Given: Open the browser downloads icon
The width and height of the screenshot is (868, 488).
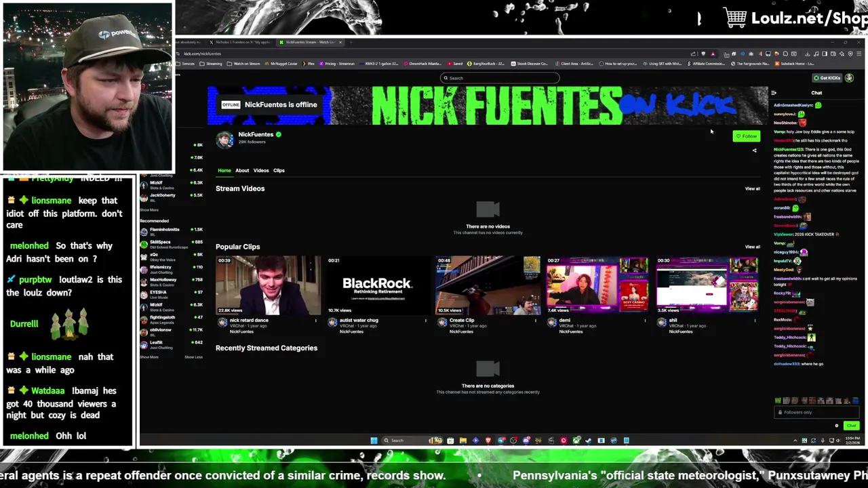Looking at the screenshot, I should pyautogui.click(x=808, y=54).
